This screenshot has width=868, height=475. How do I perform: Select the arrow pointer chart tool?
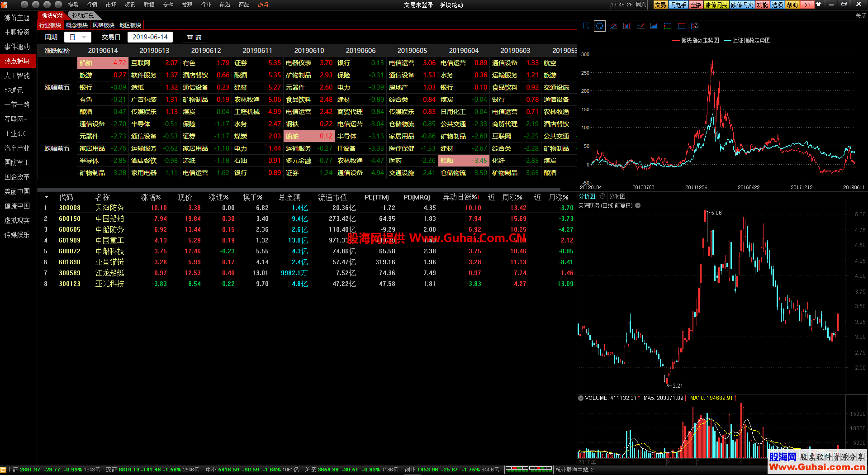click(x=586, y=26)
